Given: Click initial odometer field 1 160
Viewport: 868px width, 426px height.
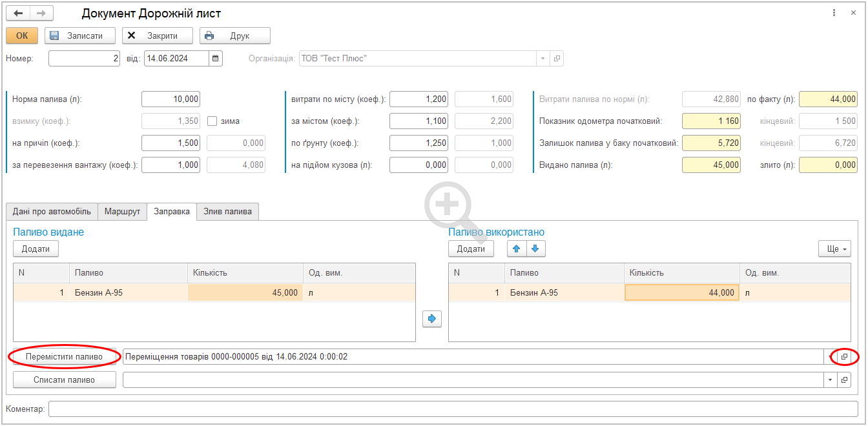Looking at the screenshot, I should click(711, 121).
